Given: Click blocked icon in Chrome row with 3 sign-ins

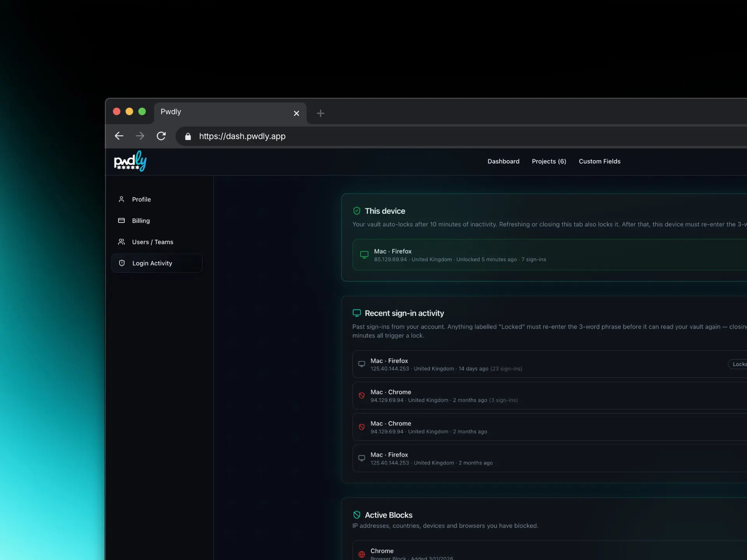Looking at the screenshot, I should click(361, 395).
